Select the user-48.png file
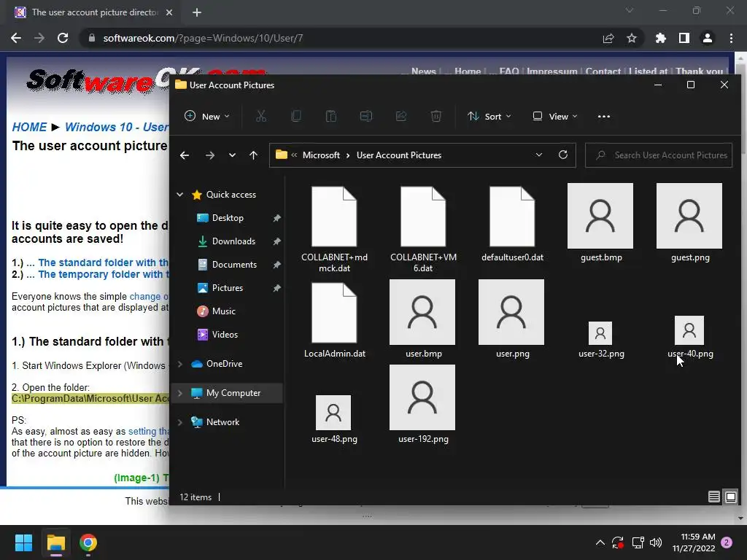 point(334,419)
